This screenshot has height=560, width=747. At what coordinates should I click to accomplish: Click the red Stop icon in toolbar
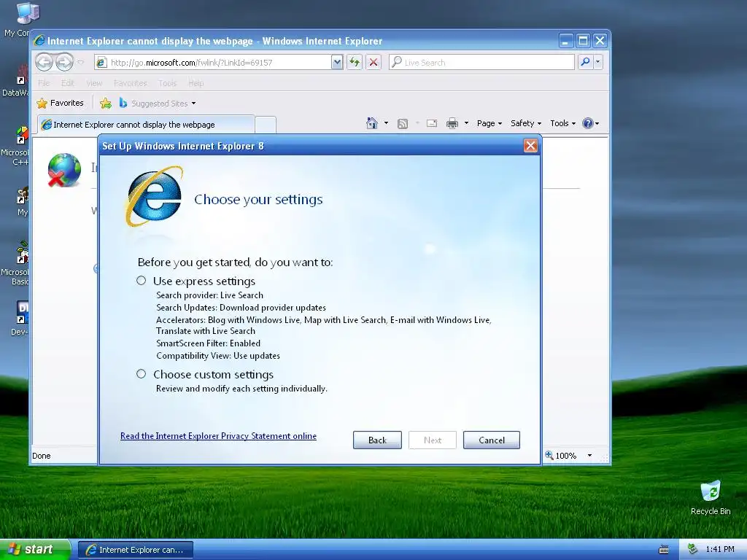point(373,62)
